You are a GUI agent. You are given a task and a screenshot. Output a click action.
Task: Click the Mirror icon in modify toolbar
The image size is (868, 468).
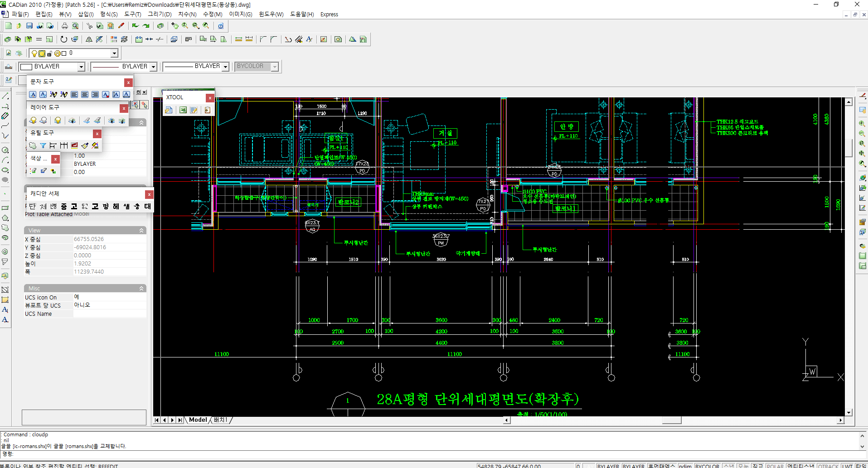[x=89, y=39]
